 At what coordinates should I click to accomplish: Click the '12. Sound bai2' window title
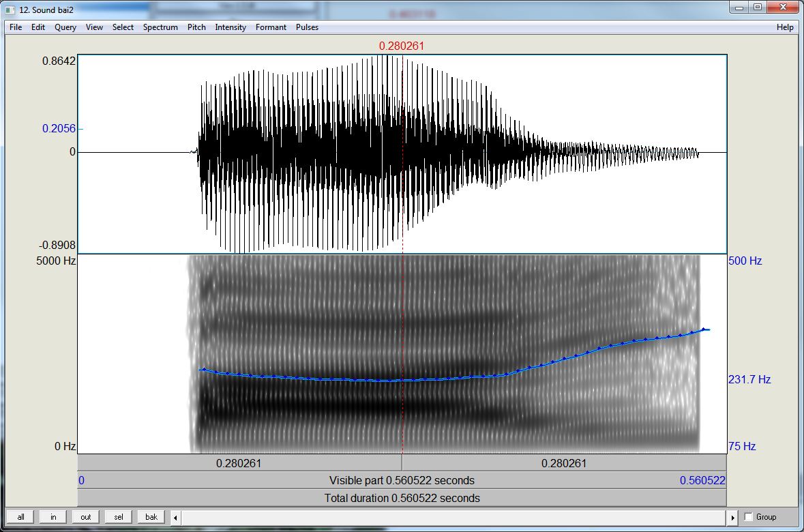46,10
